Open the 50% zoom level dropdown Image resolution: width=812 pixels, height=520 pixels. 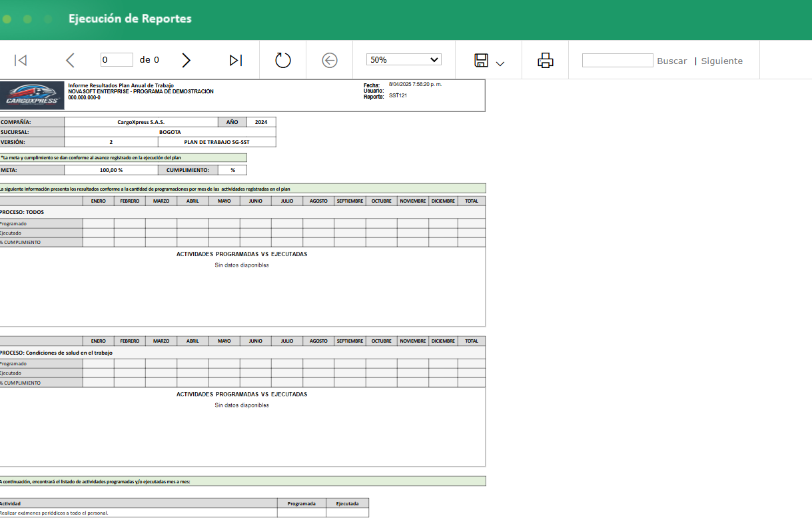(404, 59)
